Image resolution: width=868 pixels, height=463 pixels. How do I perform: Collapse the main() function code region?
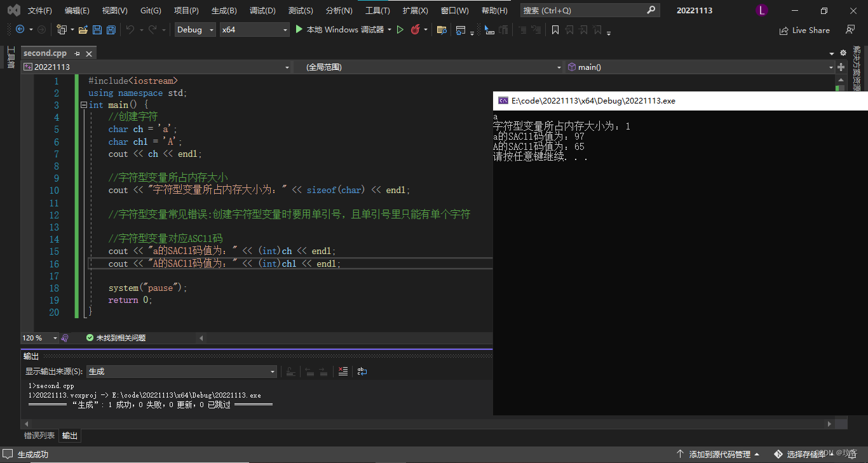83,104
